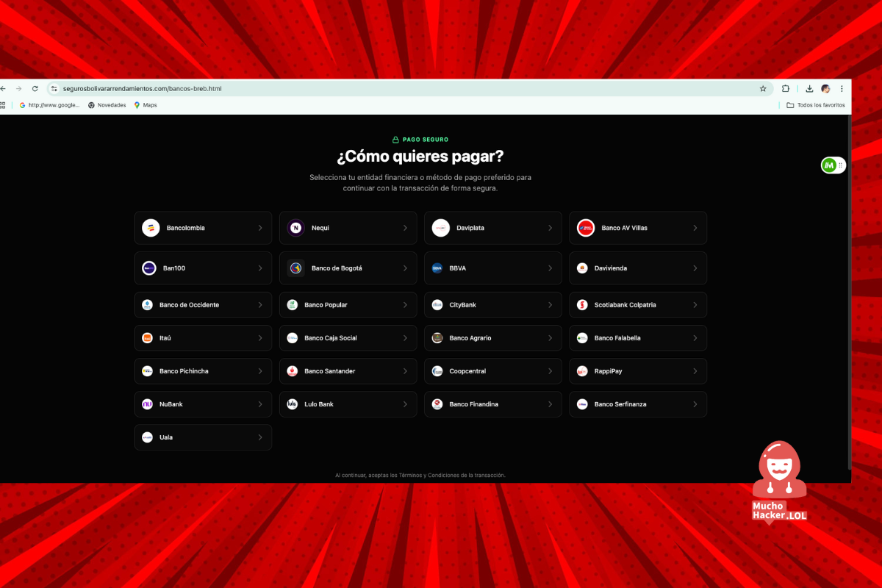Open chevron arrow on Banco Agrario row

pos(550,338)
